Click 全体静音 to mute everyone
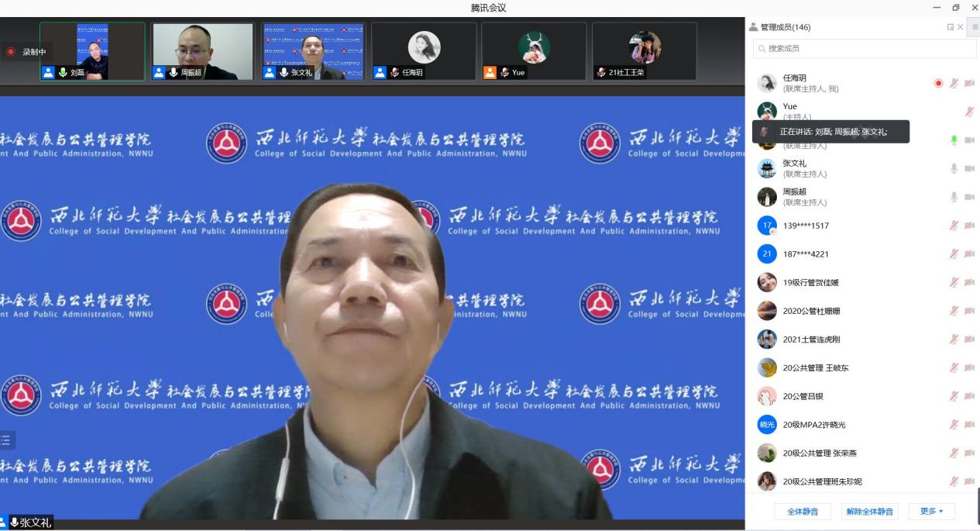The image size is (980, 531). coord(803,512)
